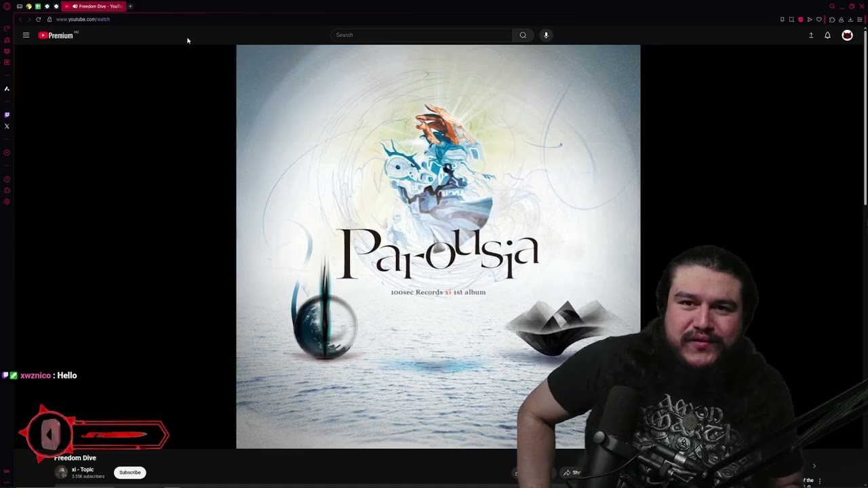Open the pinboards pin icon

(x=782, y=20)
